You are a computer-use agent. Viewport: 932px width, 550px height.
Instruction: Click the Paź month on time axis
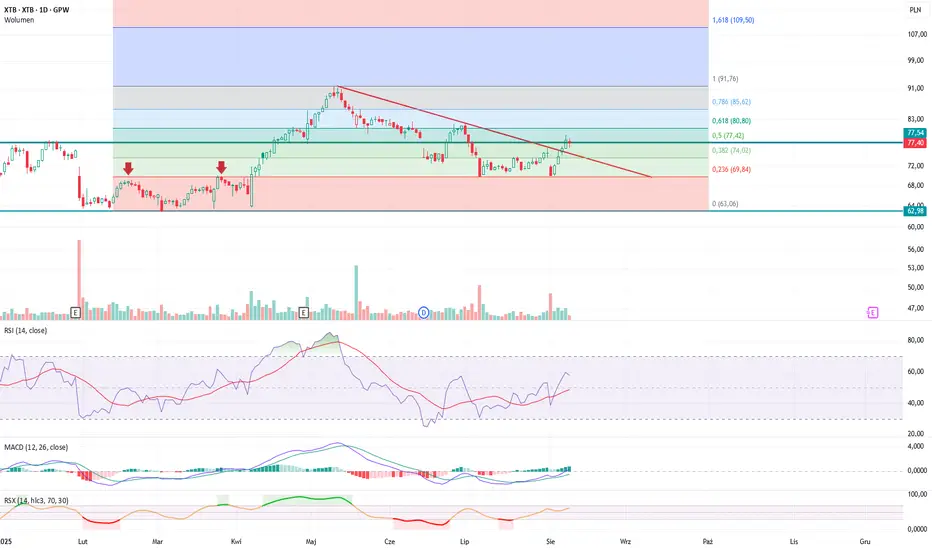(x=707, y=542)
